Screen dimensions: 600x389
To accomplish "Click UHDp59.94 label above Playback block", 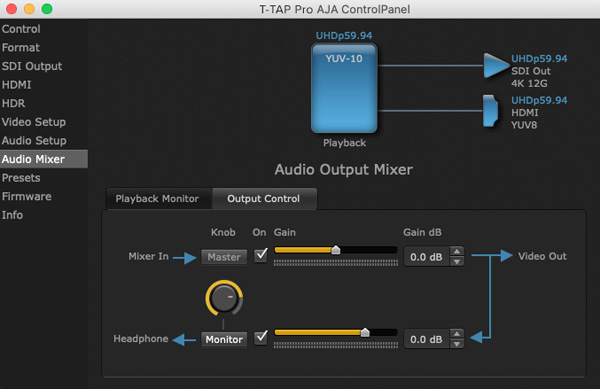I will (344, 36).
